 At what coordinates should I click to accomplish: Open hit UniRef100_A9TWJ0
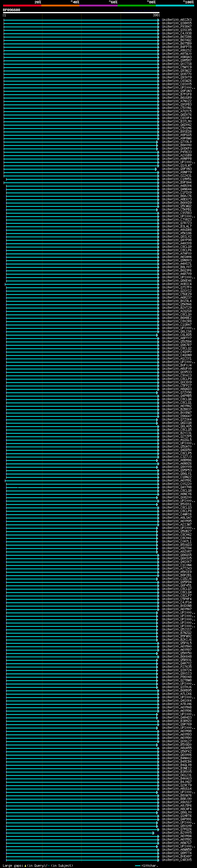point(177,54)
